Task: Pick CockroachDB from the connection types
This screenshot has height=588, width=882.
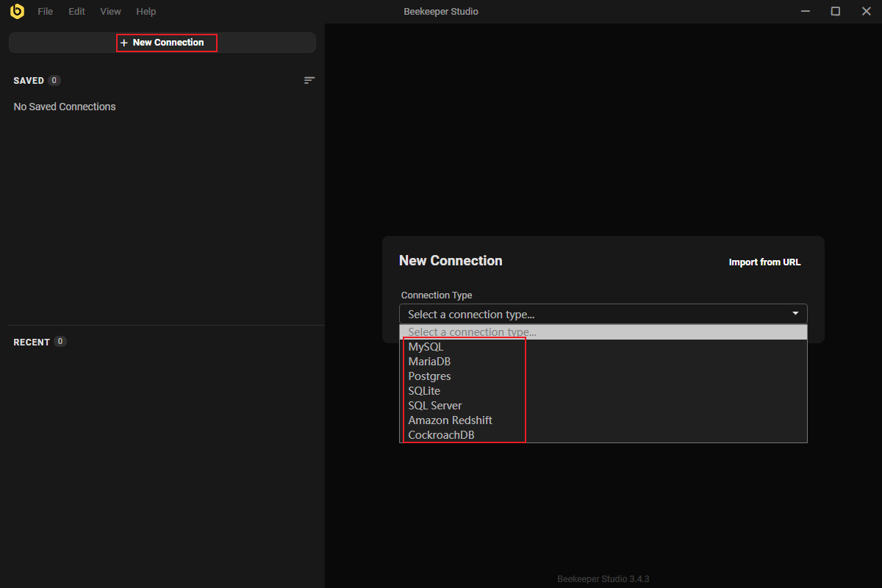Action: click(441, 435)
